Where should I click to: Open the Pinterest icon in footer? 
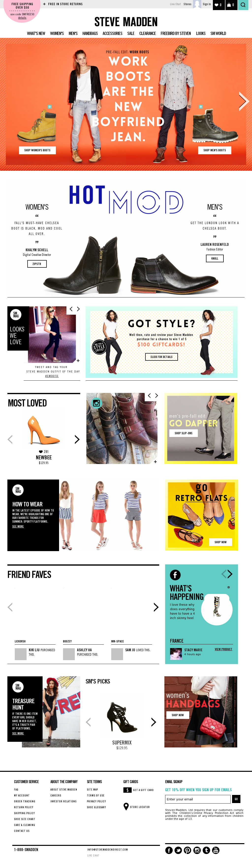coord(188,850)
